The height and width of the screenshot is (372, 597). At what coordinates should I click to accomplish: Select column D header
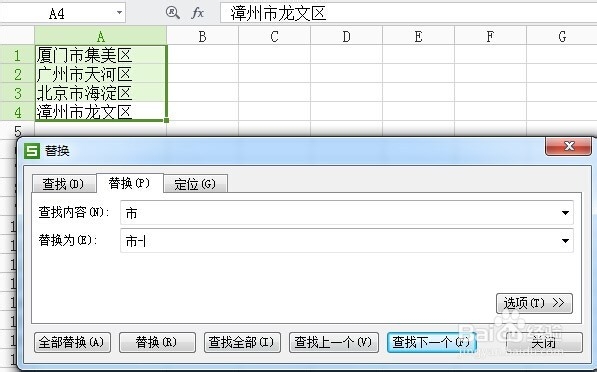[346, 36]
